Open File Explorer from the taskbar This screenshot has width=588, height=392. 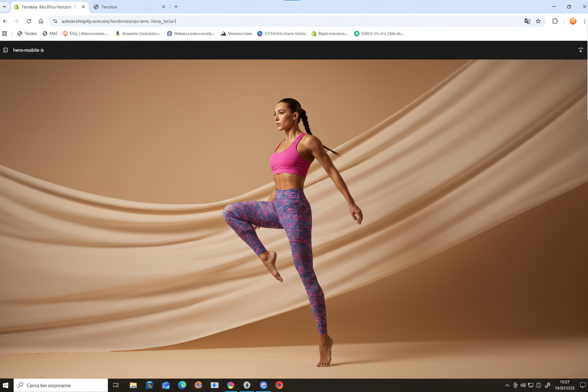click(133, 385)
